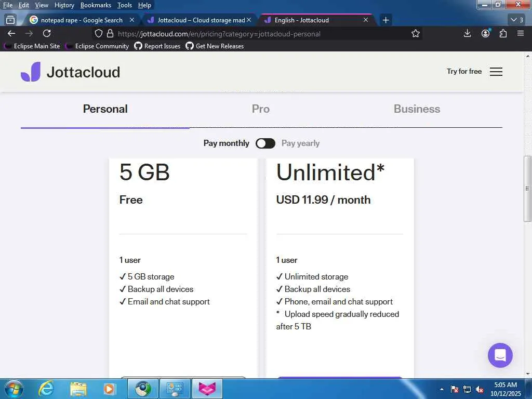Click the Unlimited* plan heading

point(330,172)
